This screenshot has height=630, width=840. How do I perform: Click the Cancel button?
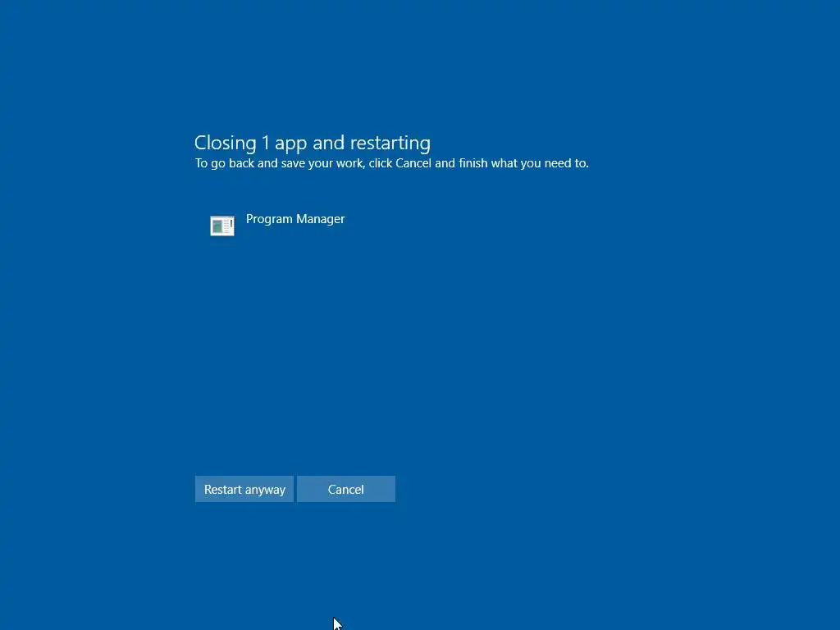tap(346, 489)
